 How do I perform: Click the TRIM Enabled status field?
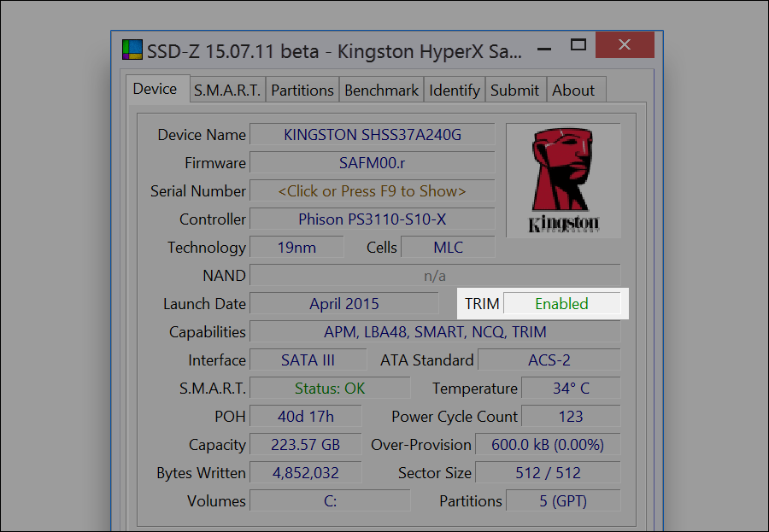(x=564, y=303)
